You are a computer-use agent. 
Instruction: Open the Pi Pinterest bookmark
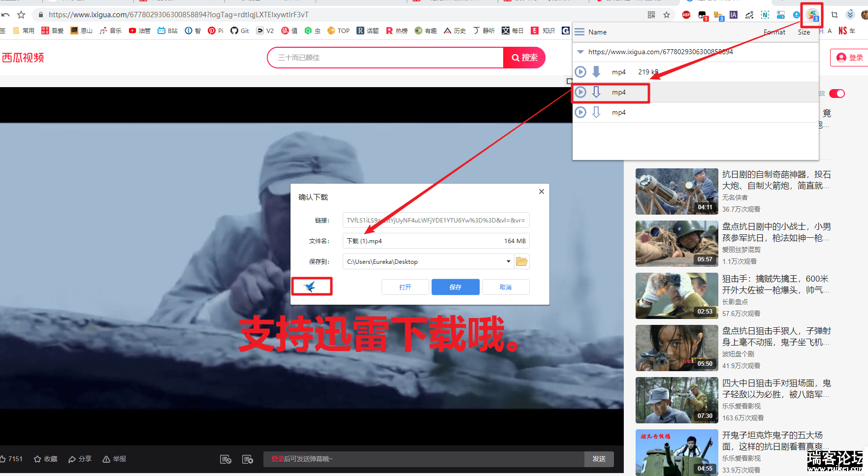[x=216, y=31]
